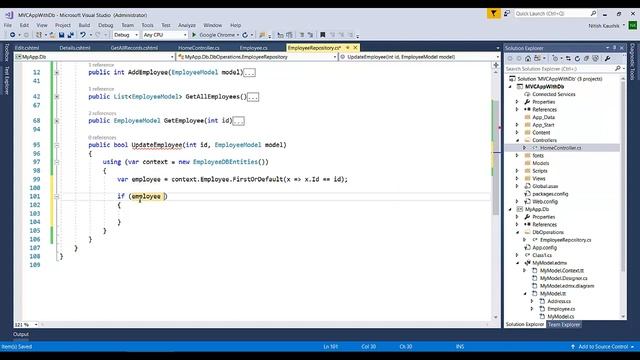
Task: Switch to the Team Explorer tab
Action: 564,324
